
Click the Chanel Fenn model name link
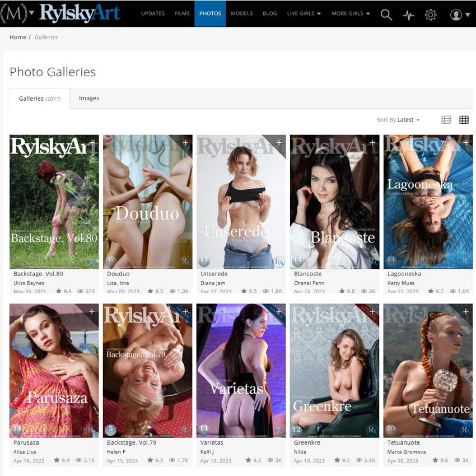[x=309, y=283]
